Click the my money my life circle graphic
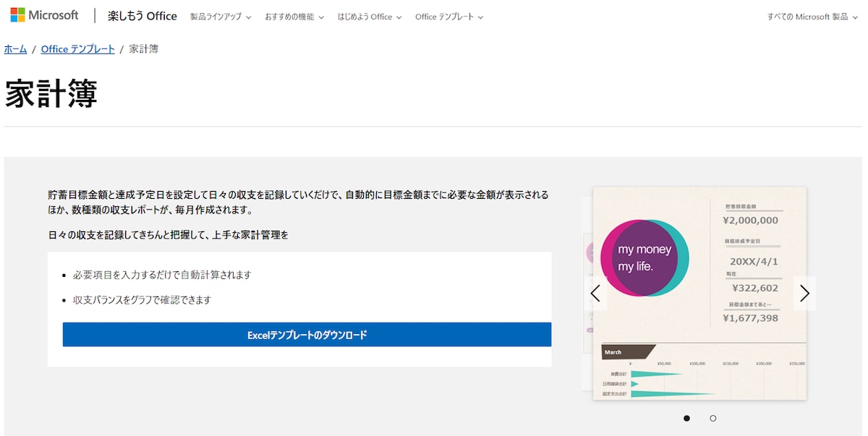 (x=644, y=257)
